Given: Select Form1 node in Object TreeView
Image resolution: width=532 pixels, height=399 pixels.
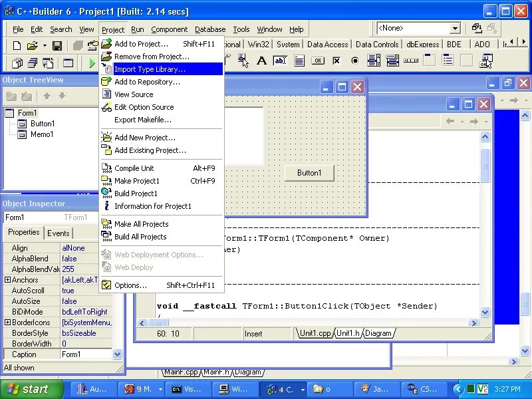Looking at the screenshot, I should 27,112.
